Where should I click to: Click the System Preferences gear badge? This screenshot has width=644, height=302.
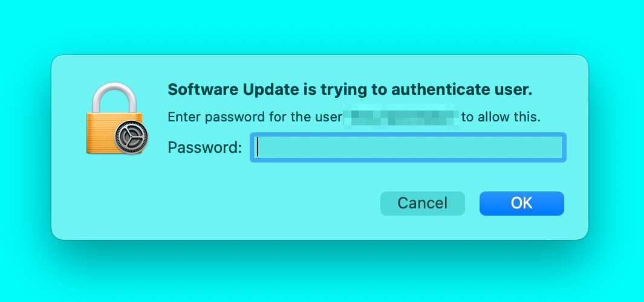coord(131,138)
